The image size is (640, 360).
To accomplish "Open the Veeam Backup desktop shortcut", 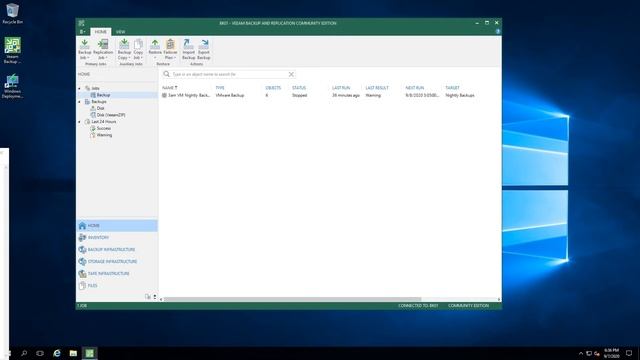I will click(12, 50).
